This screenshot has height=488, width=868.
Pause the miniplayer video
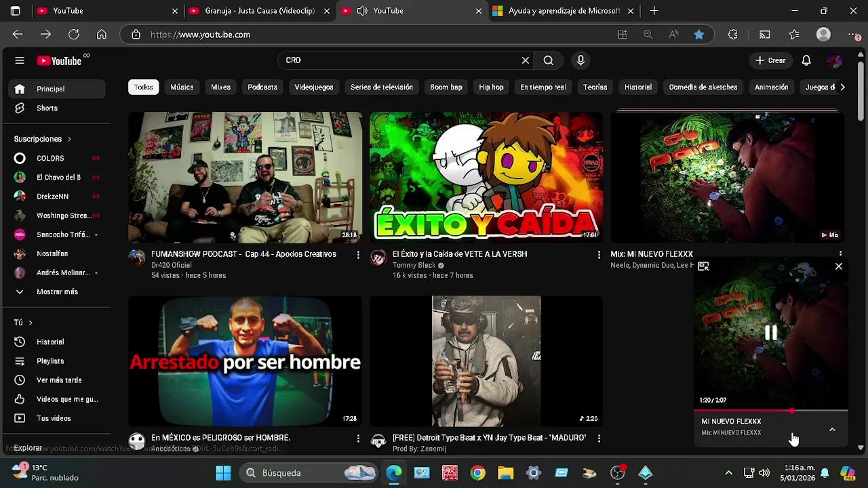[771, 333]
